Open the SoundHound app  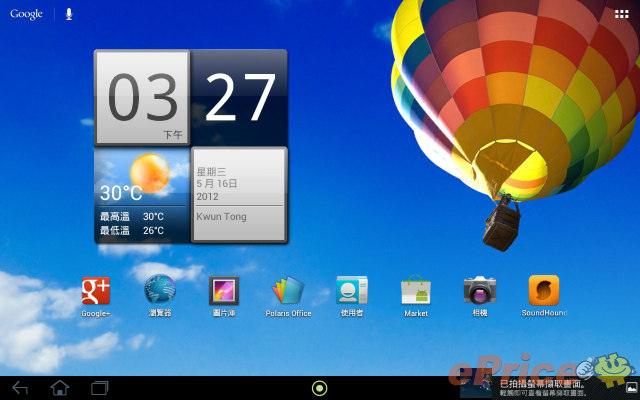point(544,291)
